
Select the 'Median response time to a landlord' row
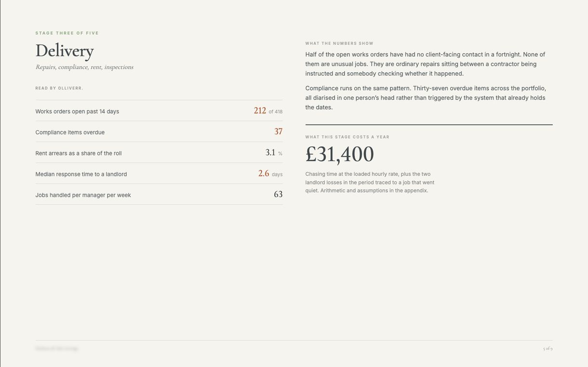(159, 173)
